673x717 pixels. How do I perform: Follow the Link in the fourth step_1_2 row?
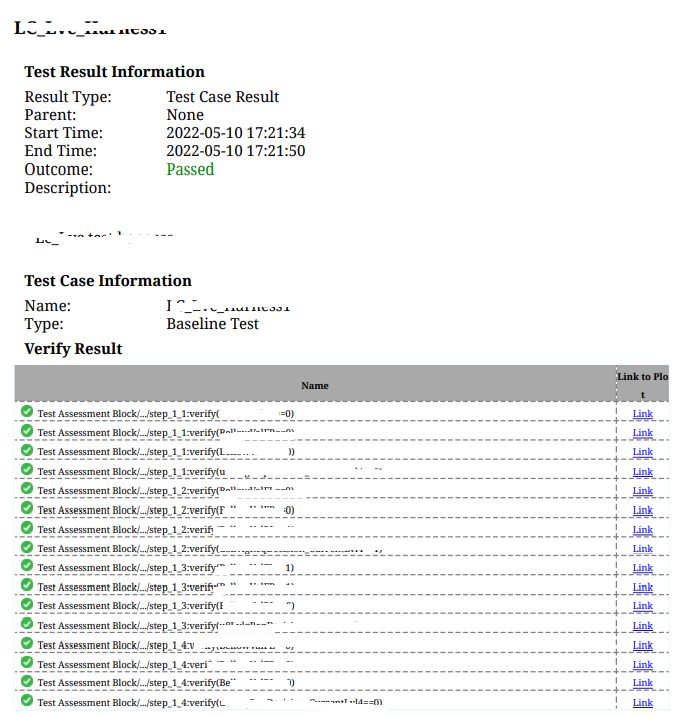pos(642,549)
